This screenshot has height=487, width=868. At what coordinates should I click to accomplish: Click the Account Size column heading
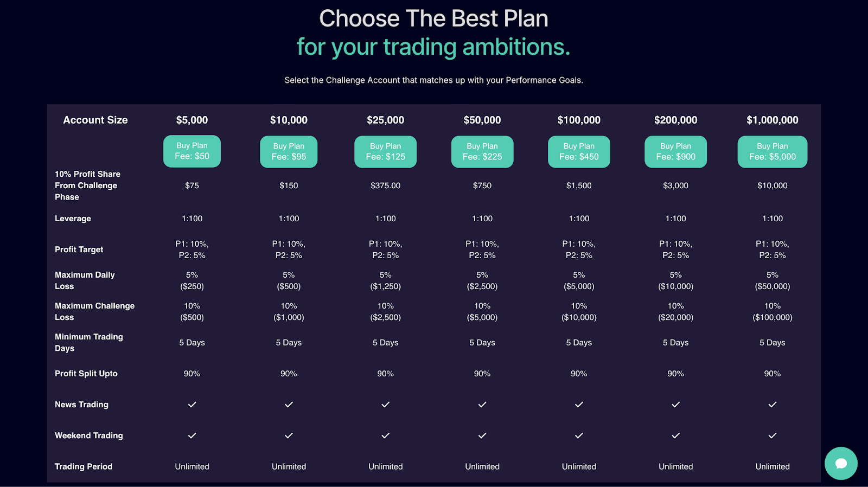(95, 120)
